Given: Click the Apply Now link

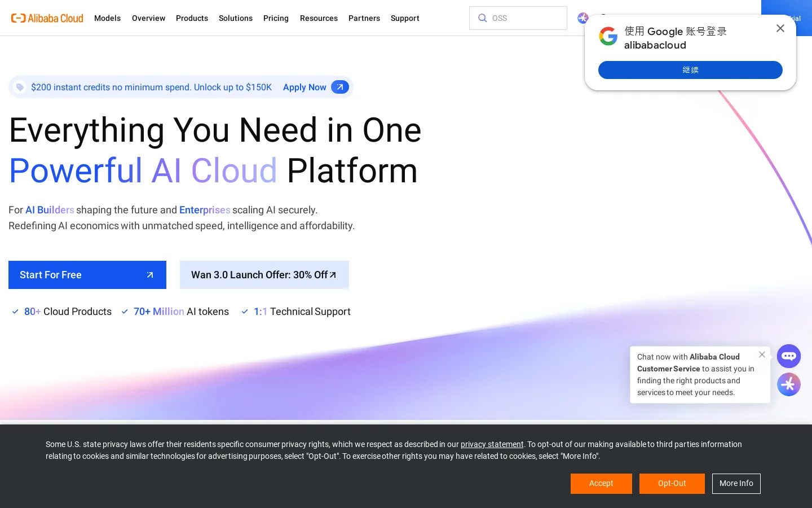Looking at the screenshot, I should click(x=304, y=87).
